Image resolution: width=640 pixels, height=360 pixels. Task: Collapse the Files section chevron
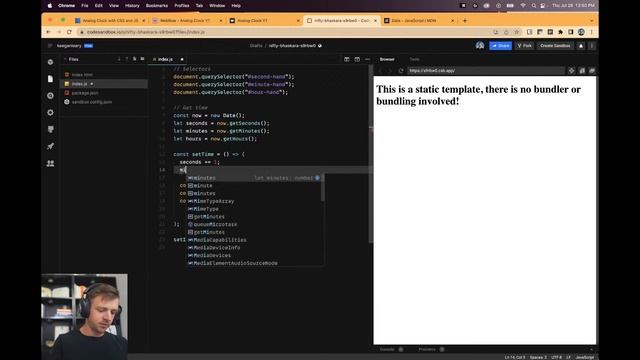[x=65, y=59]
